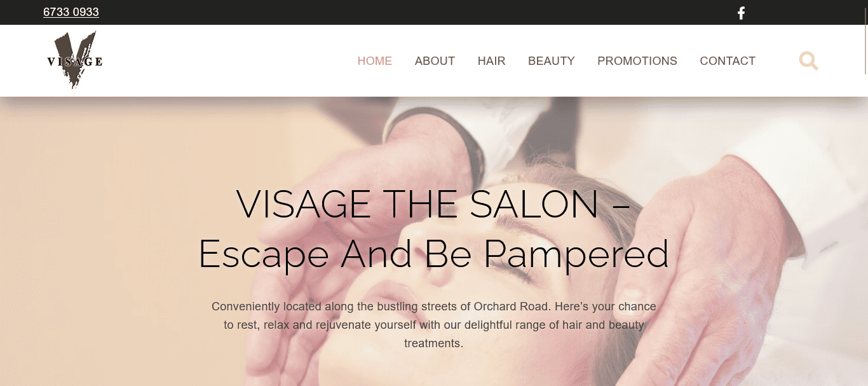Select the CONTACT menu item

pos(728,61)
